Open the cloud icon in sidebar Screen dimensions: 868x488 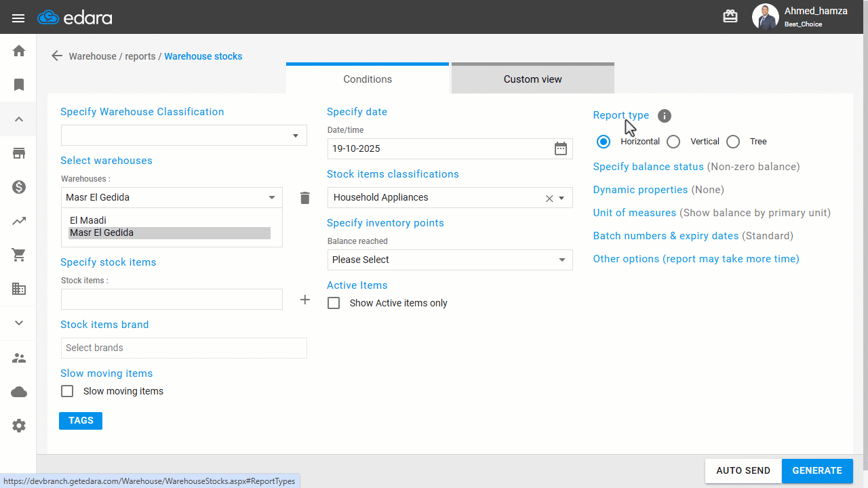(19, 392)
